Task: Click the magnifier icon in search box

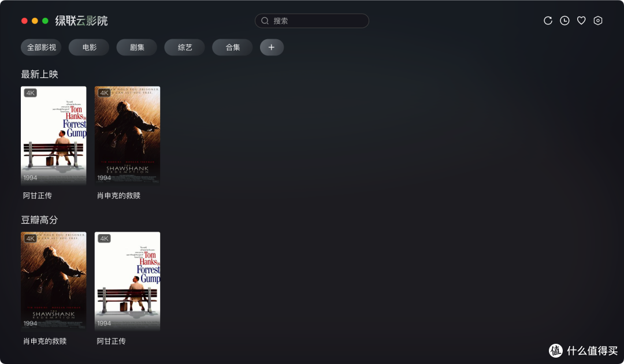Action: (x=265, y=21)
